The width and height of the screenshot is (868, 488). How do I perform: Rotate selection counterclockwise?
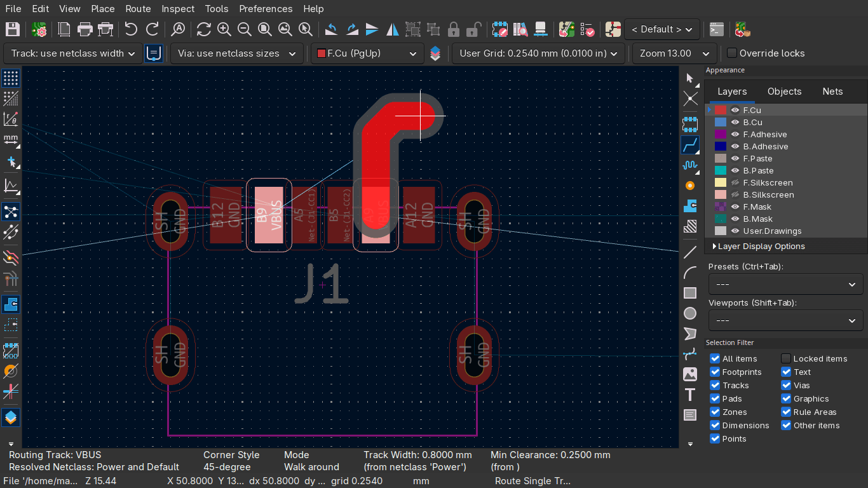pos(331,29)
